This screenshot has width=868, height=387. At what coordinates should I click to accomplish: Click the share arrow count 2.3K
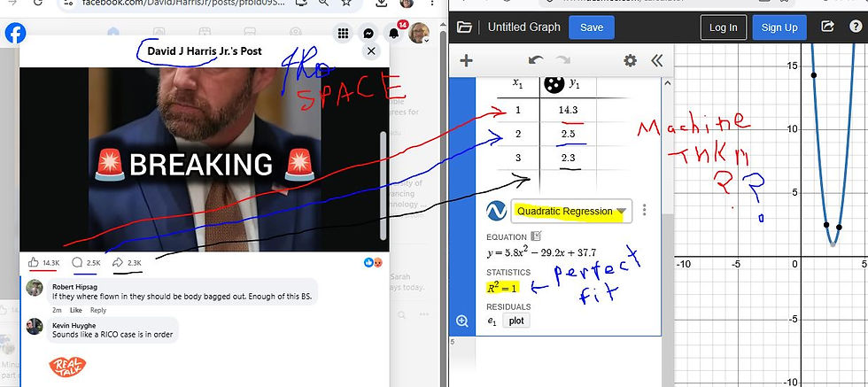click(x=128, y=262)
